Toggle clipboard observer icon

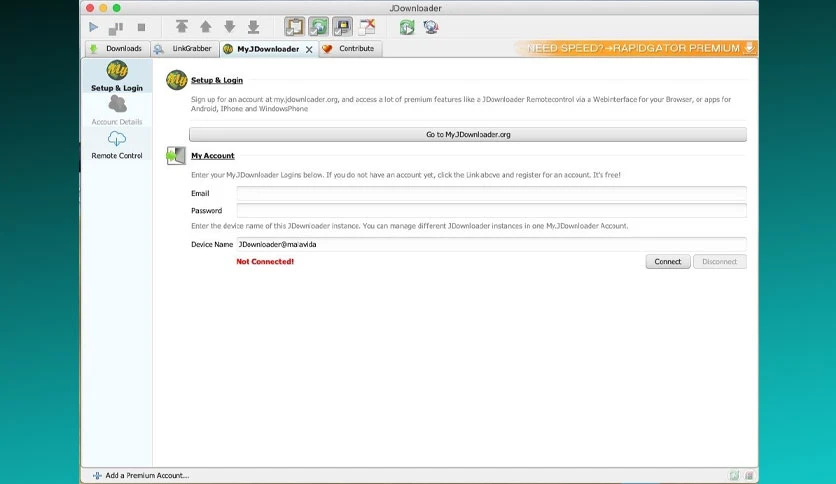pyautogui.click(x=294, y=27)
